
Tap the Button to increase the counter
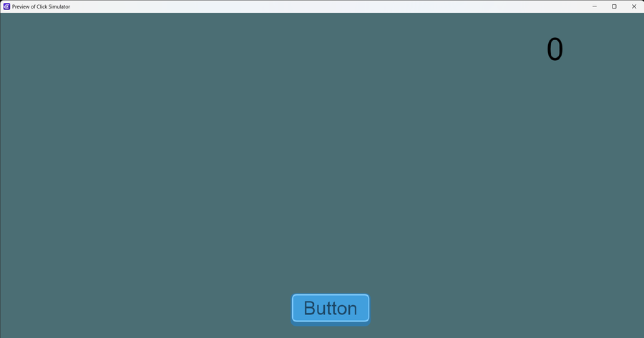coord(330,309)
